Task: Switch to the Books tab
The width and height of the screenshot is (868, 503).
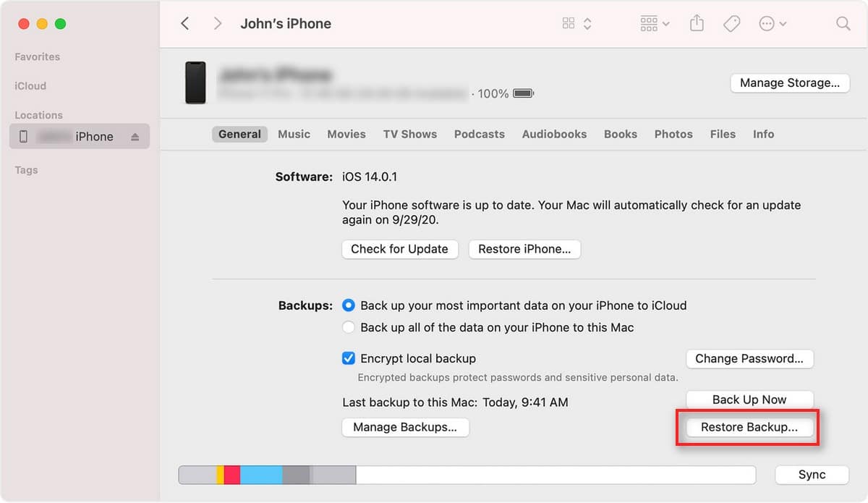Action: click(621, 134)
